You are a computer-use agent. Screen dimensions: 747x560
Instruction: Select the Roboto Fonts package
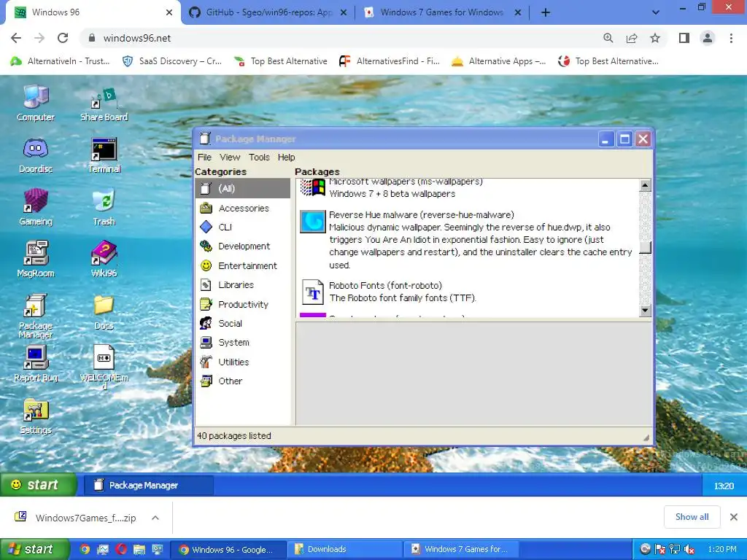467,292
